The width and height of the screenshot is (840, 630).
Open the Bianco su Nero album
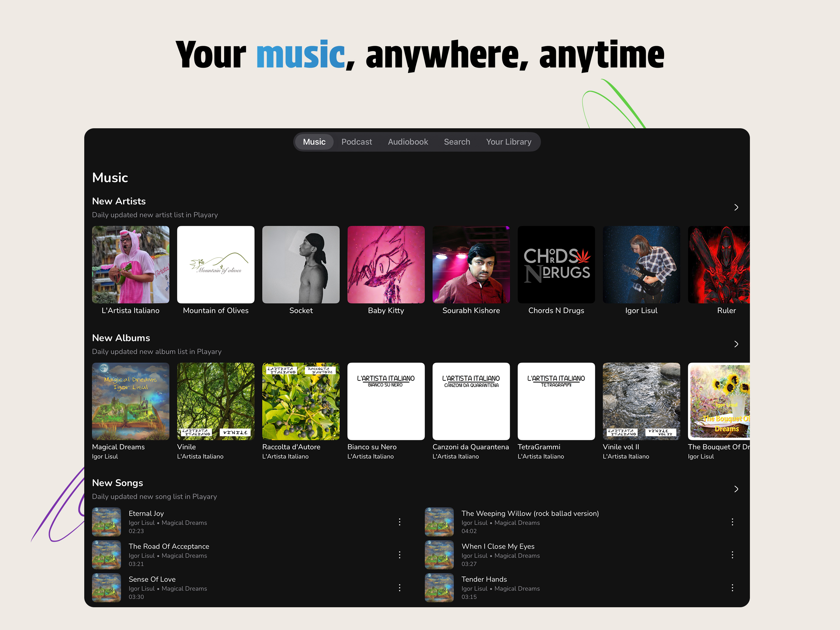click(386, 401)
